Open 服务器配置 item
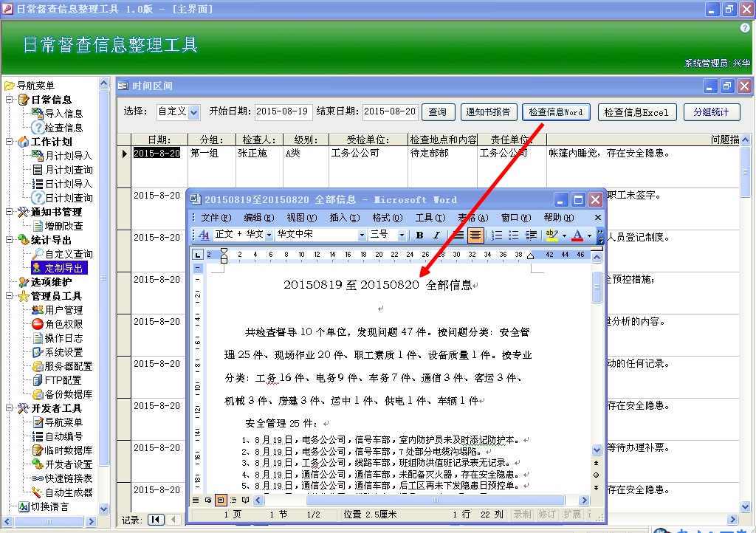This screenshot has height=533, width=756. [62, 366]
